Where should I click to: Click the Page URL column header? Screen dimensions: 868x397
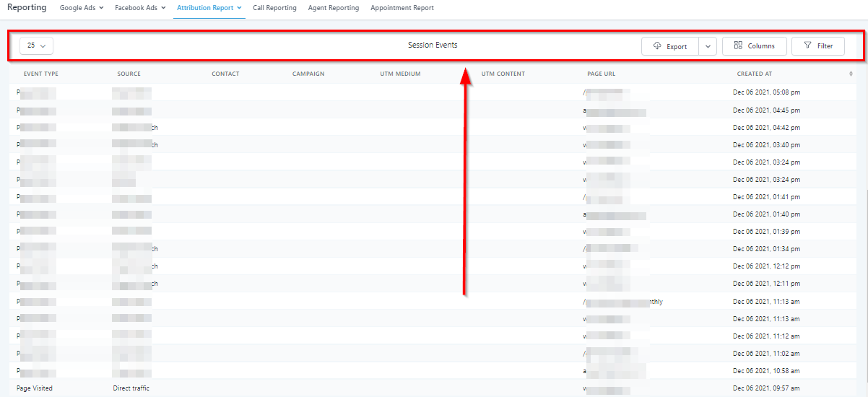(x=601, y=74)
